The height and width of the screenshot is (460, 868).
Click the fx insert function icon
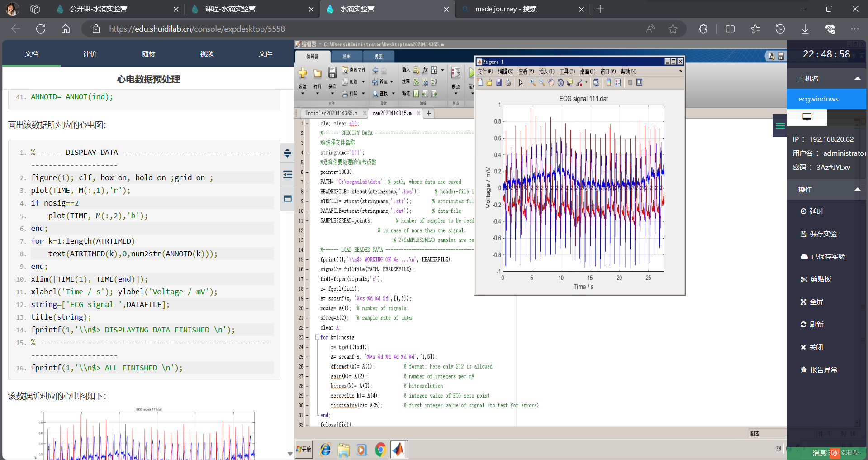pyautogui.click(x=425, y=70)
